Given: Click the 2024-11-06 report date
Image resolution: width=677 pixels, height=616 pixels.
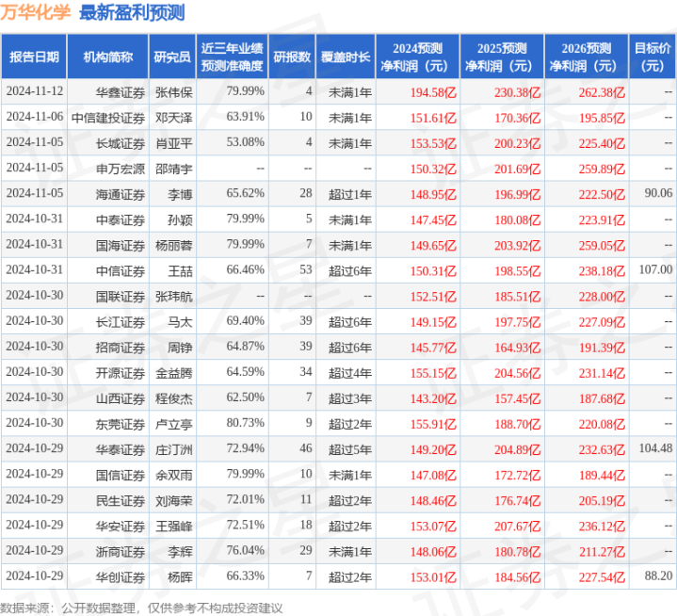Looking at the screenshot, I should (35, 117).
